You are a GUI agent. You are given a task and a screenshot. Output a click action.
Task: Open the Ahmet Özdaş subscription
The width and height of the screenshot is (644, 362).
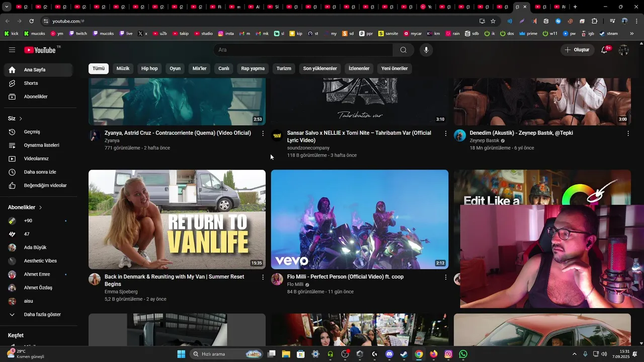point(38,288)
